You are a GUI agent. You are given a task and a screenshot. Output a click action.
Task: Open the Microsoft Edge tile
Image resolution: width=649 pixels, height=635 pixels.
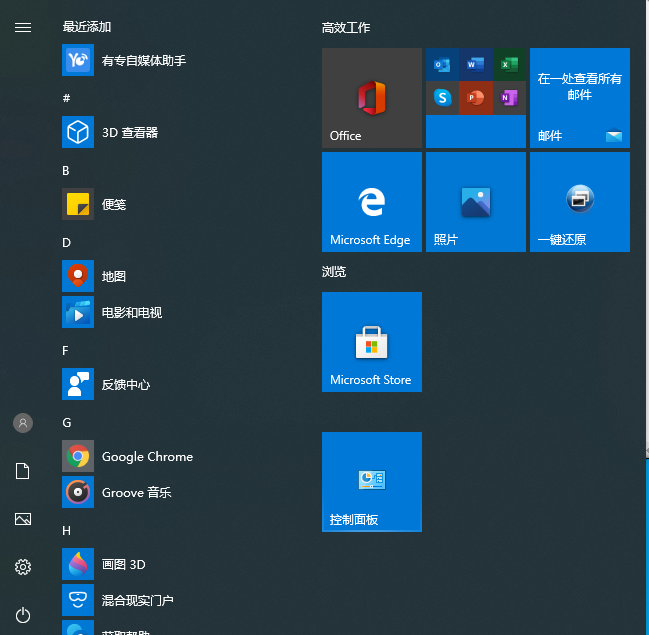371,202
